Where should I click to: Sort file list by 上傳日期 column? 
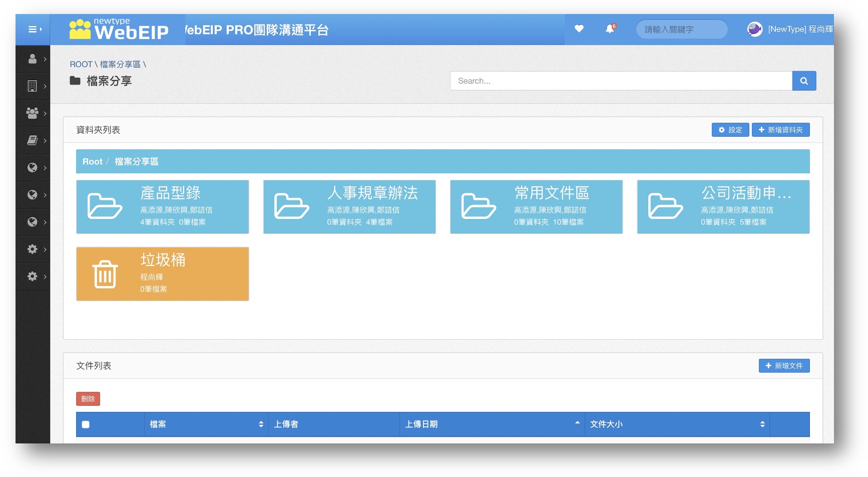click(492, 424)
